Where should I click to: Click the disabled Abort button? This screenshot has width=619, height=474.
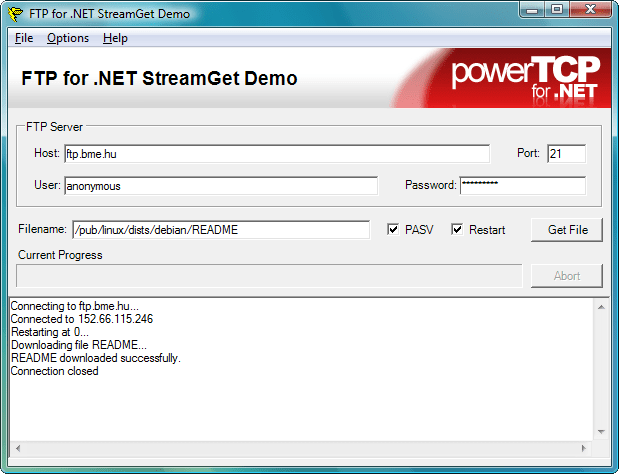(567, 275)
